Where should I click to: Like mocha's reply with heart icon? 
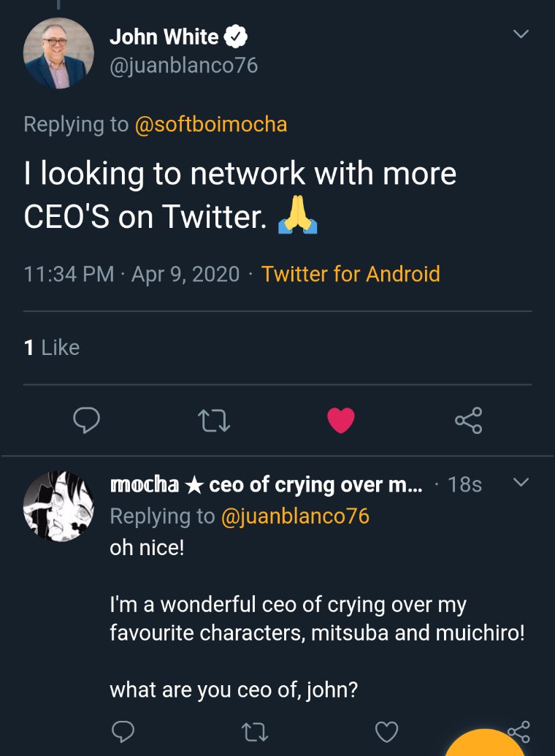386,731
